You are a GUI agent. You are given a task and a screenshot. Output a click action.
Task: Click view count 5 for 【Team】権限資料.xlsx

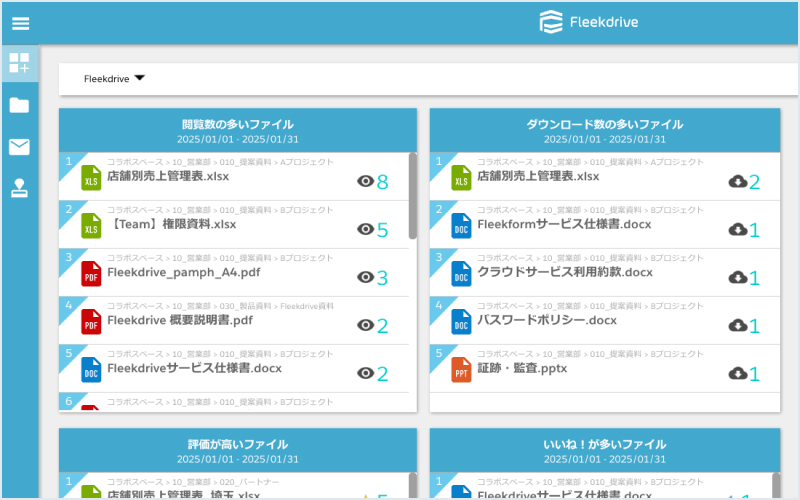click(383, 230)
